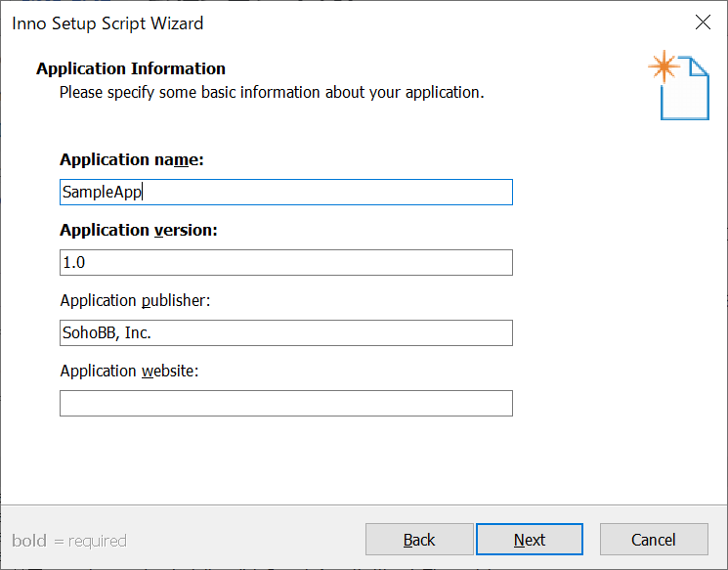This screenshot has height=570, width=728.
Task: Select the Application publisher input box
Action: [x=286, y=332]
